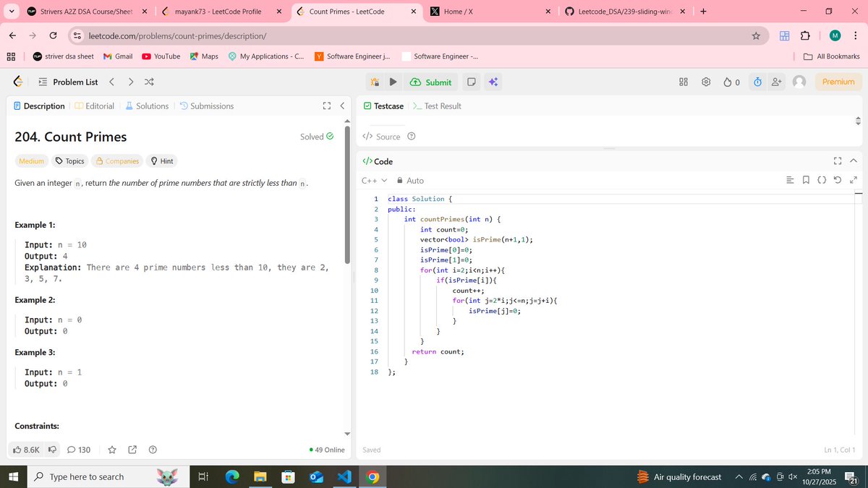Click the description panel scrollbar
Viewport: 868px width, 488px height.
(347, 195)
